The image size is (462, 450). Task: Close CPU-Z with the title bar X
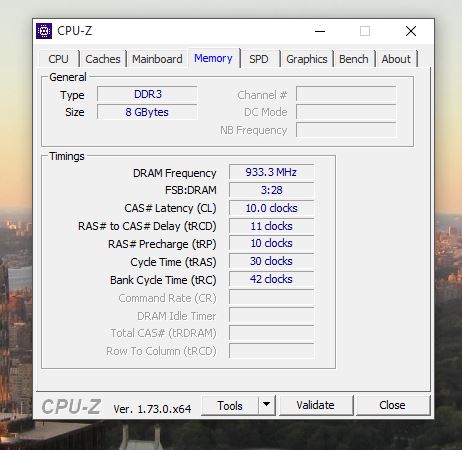coord(411,31)
